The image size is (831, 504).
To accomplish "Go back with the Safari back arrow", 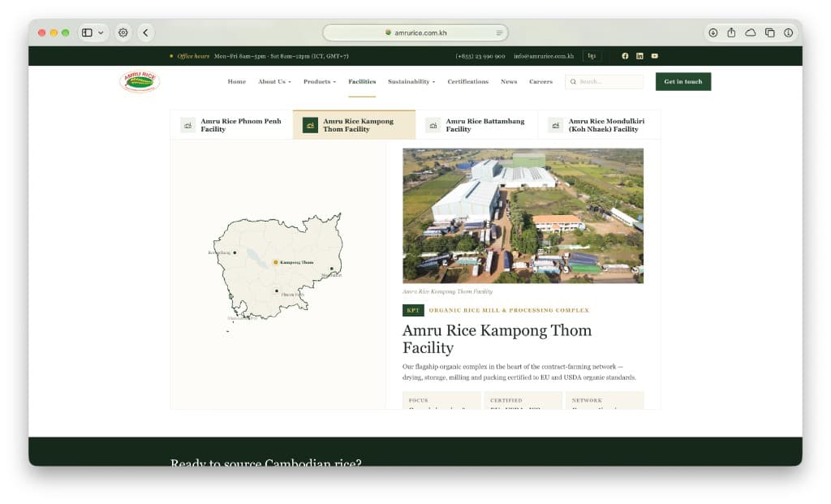I will [146, 32].
